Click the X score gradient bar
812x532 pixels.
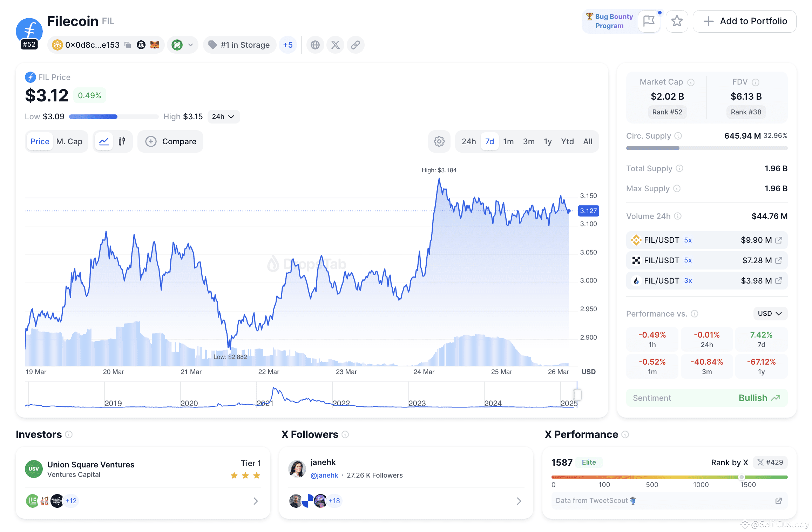(x=669, y=477)
